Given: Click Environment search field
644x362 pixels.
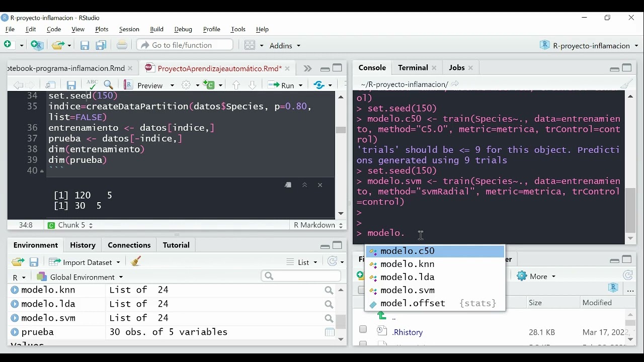Looking at the screenshot, I should click(x=301, y=276).
